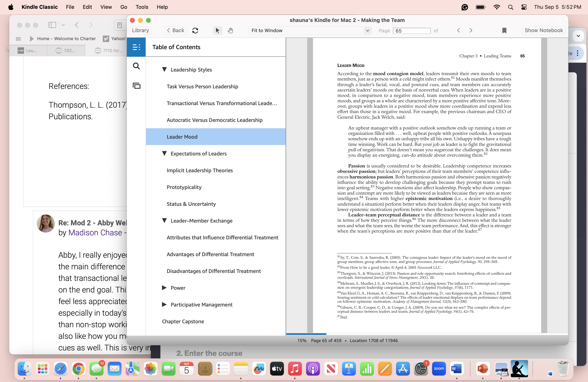
Task: Open the Go menu in Kindle Classic
Action: click(124, 7)
